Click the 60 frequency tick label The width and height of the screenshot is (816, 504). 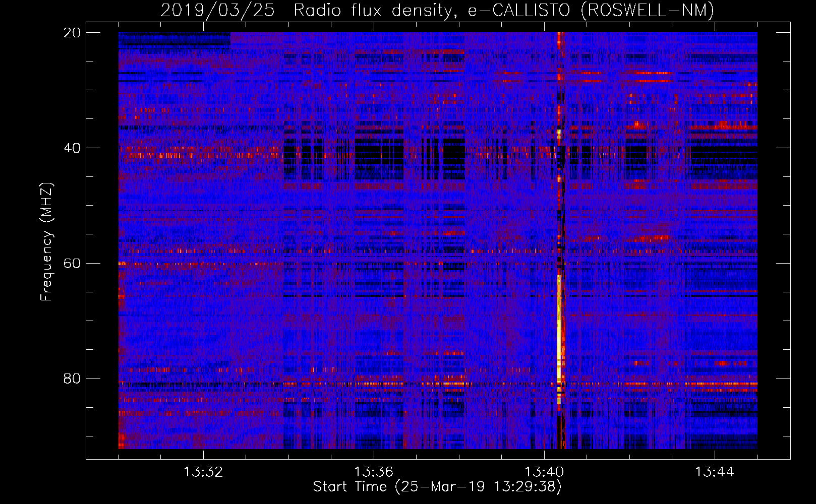coord(72,263)
